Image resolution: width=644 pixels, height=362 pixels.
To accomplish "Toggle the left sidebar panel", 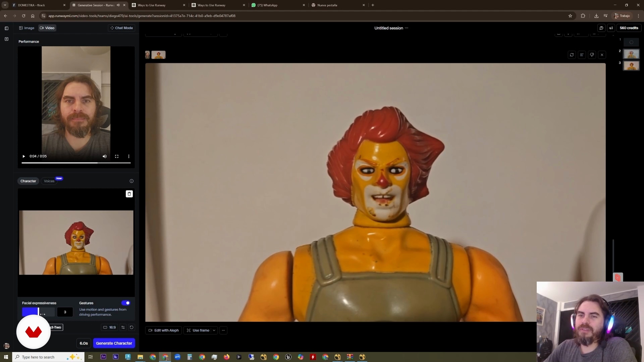I will tap(6, 28).
